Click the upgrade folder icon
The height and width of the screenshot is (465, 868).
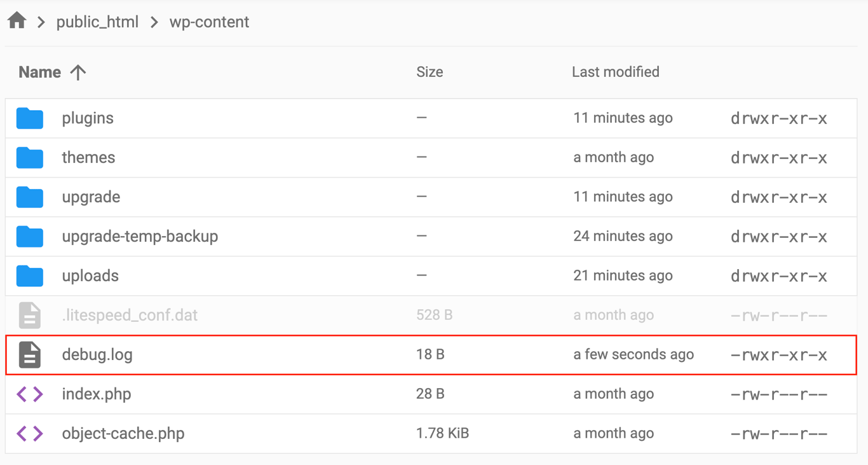click(29, 197)
